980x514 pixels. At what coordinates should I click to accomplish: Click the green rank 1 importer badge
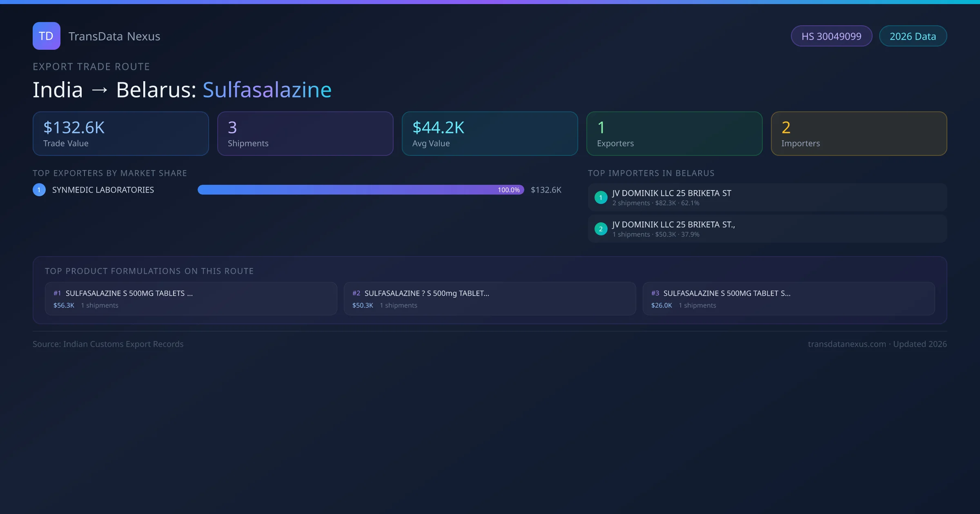click(x=601, y=197)
